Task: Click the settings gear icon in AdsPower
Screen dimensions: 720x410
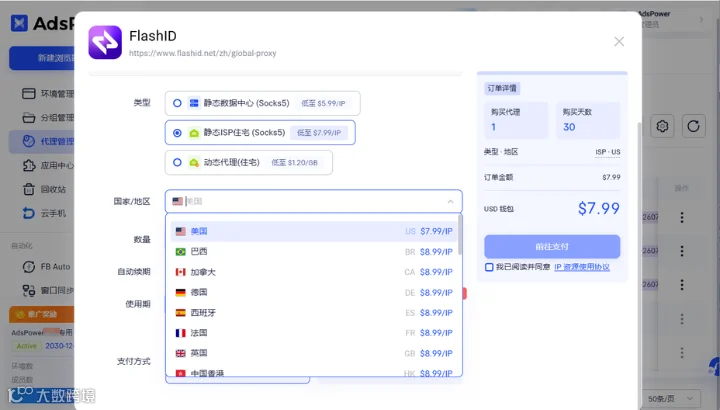Action: pyautogui.click(x=662, y=126)
